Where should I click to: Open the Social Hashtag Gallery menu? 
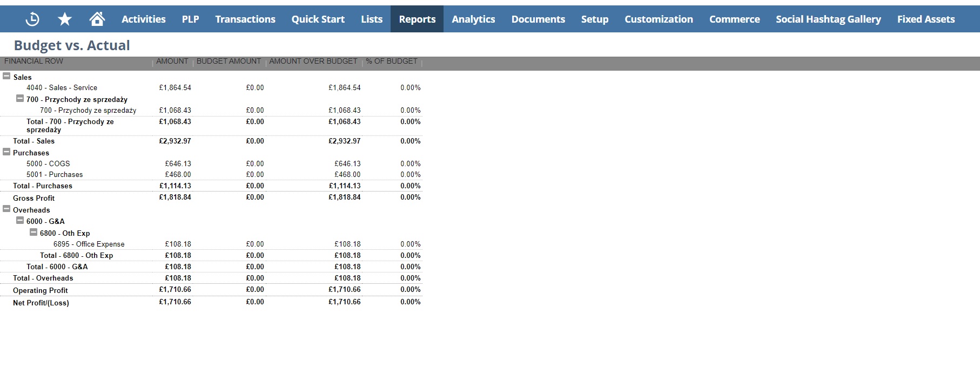click(x=828, y=19)
